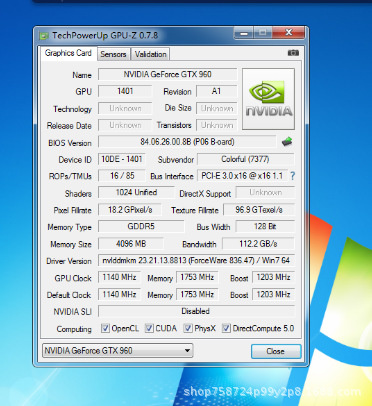372x406 pixels.
Task: Click the ROPs/TMUs field 16 / 85
Action: (x=122, y=176)
